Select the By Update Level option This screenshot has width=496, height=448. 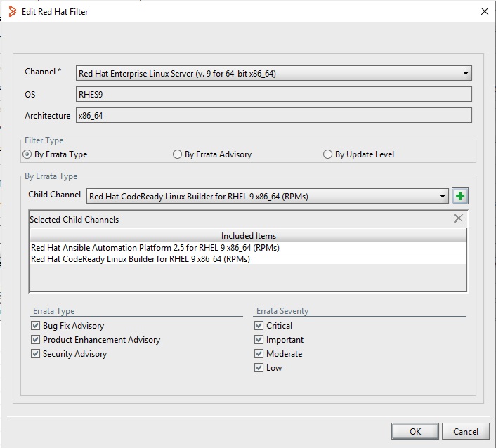(327, 154)
